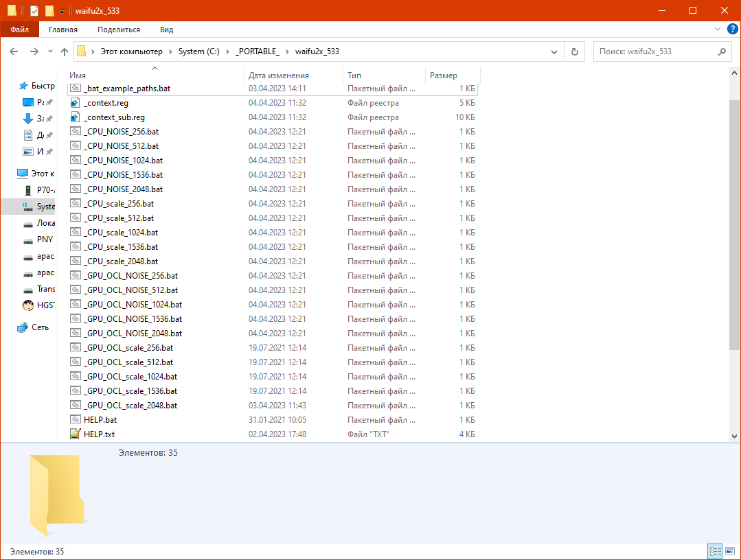Select the _bat_example_paths.bat file icon

click(x=75, y=89)
